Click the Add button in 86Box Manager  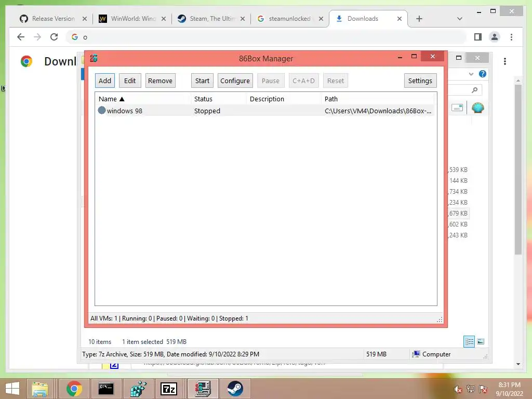(105, 81)
